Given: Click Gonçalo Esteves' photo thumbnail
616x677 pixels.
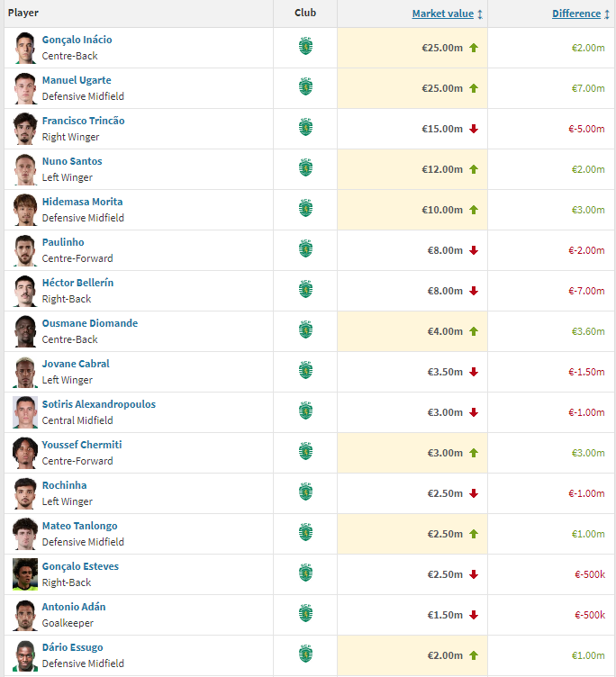Looking at the screenshot, I should click(x=25, y=574).
